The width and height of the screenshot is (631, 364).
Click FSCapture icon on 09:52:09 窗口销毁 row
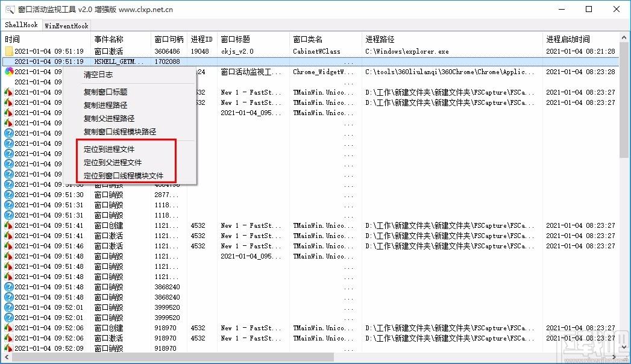pos(9,348)
